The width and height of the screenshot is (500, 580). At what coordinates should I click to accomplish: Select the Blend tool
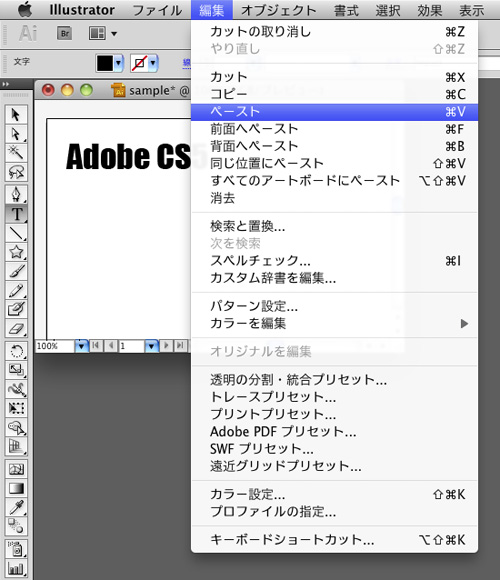(x=16, y=527)
